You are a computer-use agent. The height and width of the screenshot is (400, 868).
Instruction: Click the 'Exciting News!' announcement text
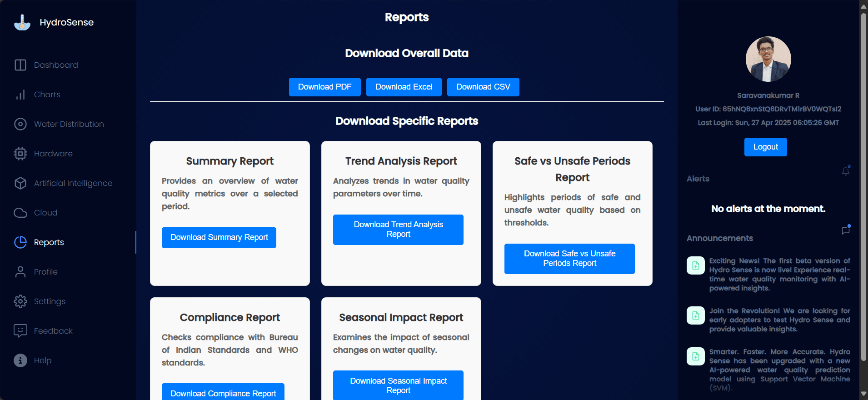pos(780,275)
